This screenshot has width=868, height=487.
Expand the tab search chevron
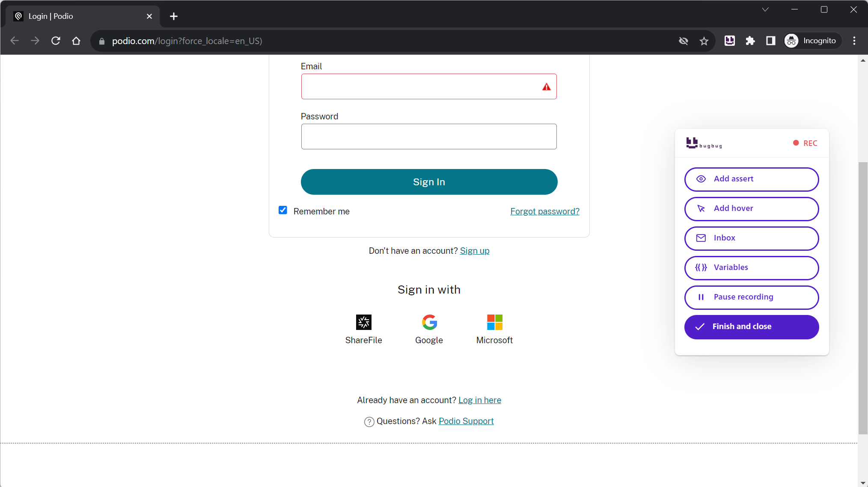coord(765,9)
